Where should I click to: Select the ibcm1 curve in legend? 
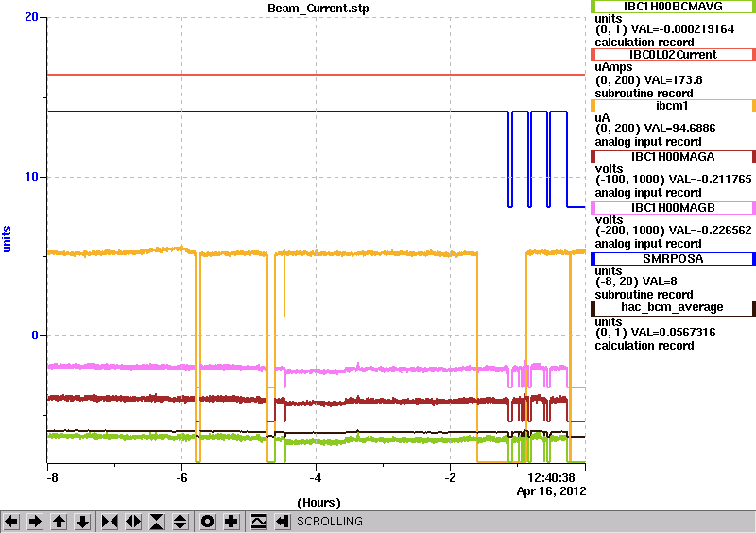point(673,106)
